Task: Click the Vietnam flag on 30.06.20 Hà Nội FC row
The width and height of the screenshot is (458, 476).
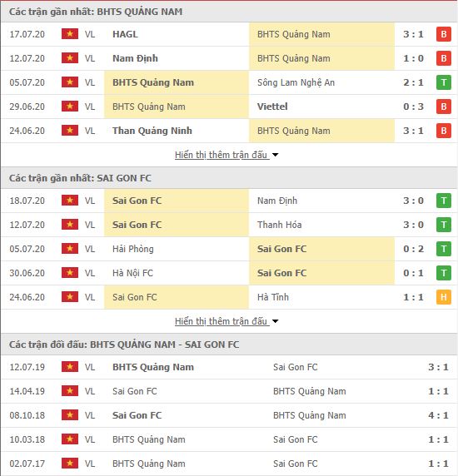Action: pyautogui.click(x=70, y=273)
